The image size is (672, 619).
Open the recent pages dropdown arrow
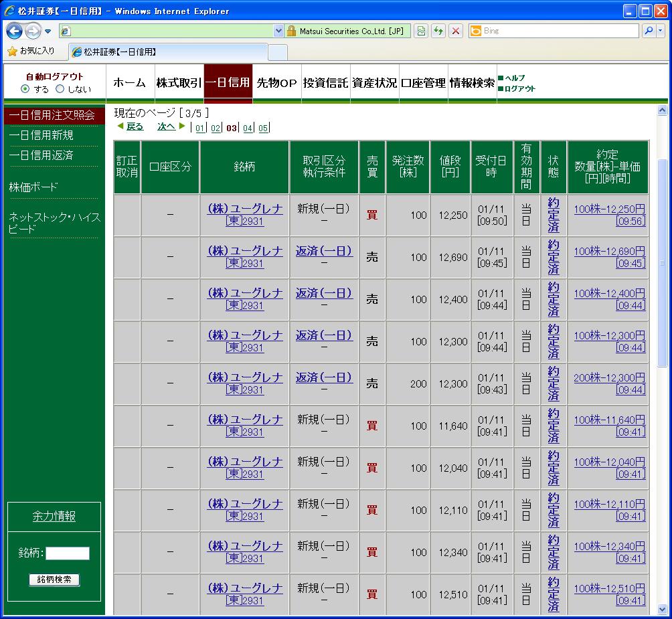coord(48,31)
